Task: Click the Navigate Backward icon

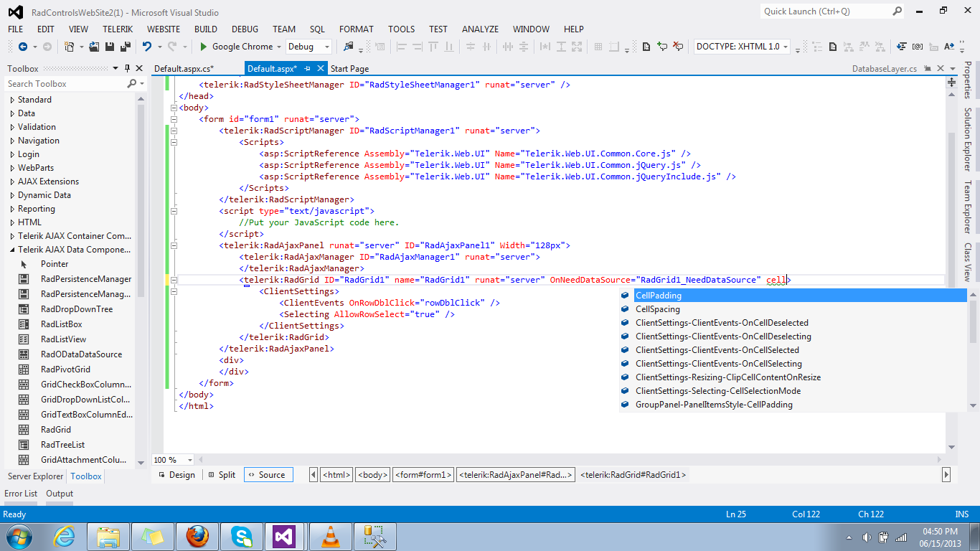Action: [22, 47]
